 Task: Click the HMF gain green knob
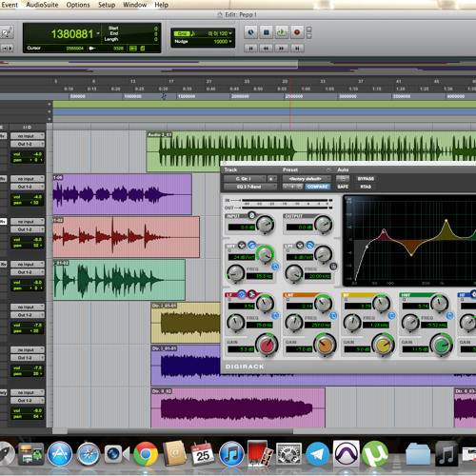click(442, 345)
